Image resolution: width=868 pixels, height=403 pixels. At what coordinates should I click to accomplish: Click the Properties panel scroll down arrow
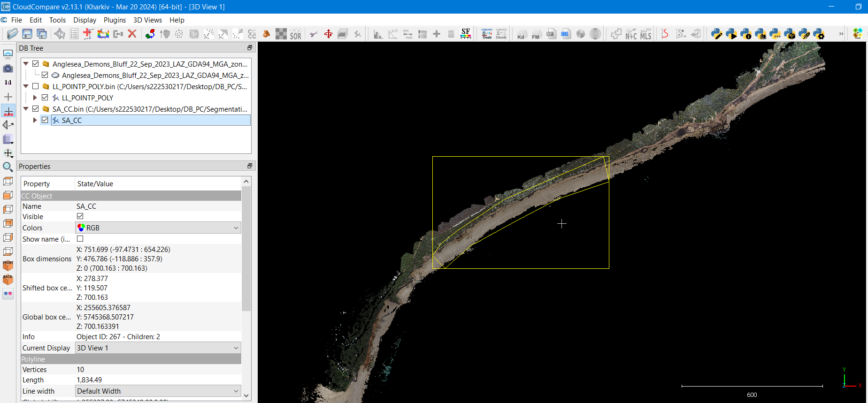coord(246,395)
